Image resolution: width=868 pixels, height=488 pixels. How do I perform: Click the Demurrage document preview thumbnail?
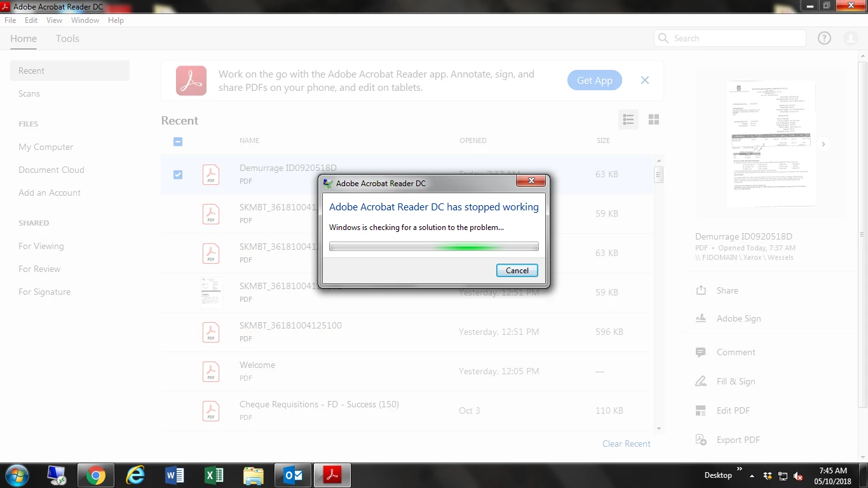pos(771,144)
